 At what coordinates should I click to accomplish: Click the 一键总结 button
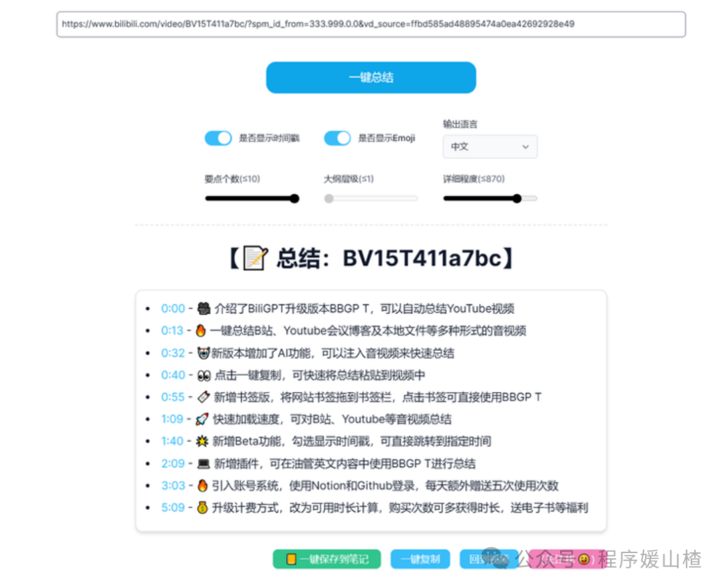371,77
